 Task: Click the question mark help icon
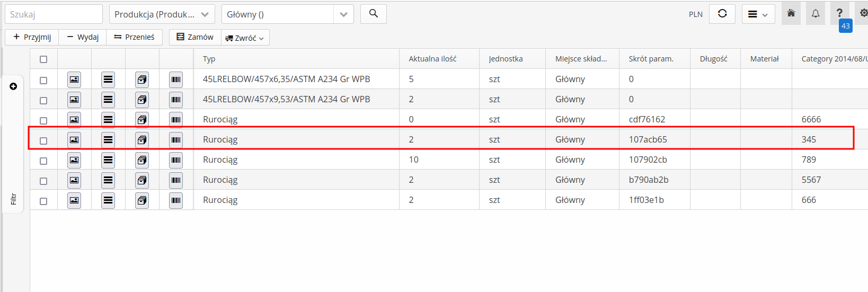click(839, 13)
